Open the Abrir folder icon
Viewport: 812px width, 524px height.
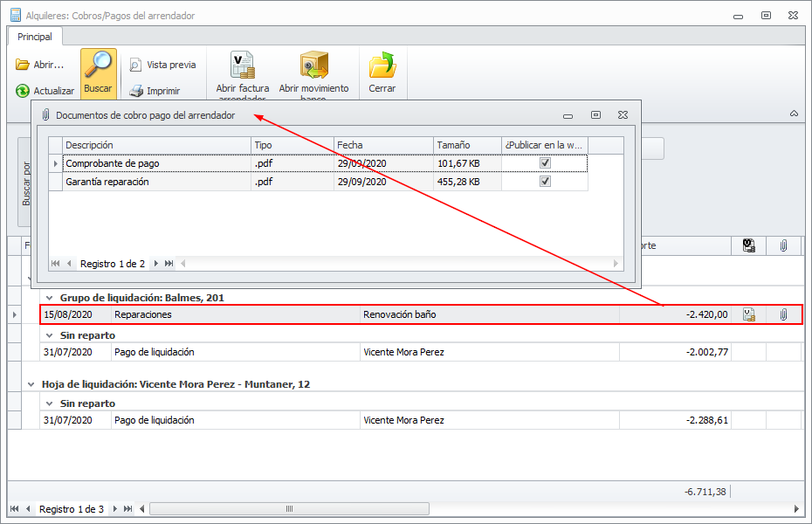tap(23, 65)
